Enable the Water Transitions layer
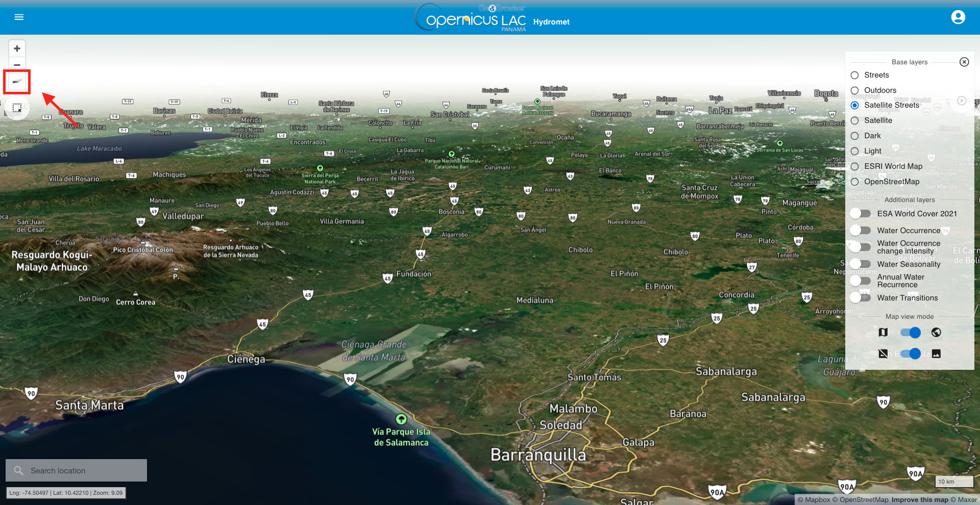Screen dimensions: 980x505 pos(861,297)
